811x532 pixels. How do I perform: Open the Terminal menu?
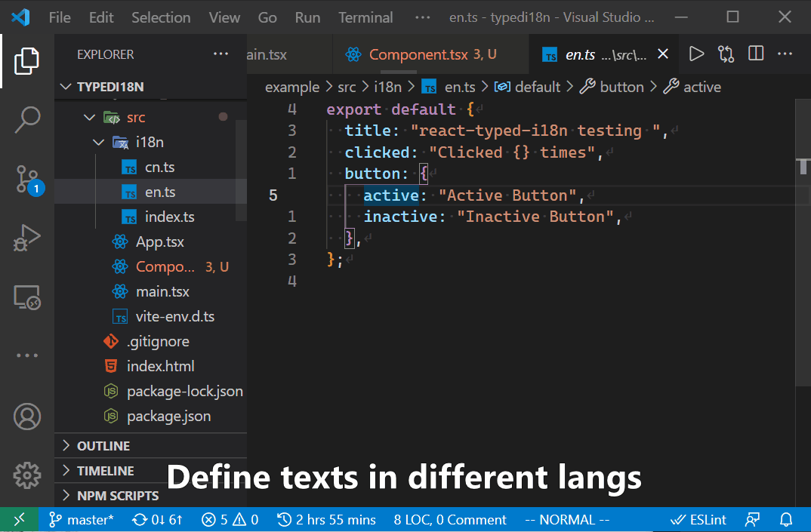(x=365, y=17)
